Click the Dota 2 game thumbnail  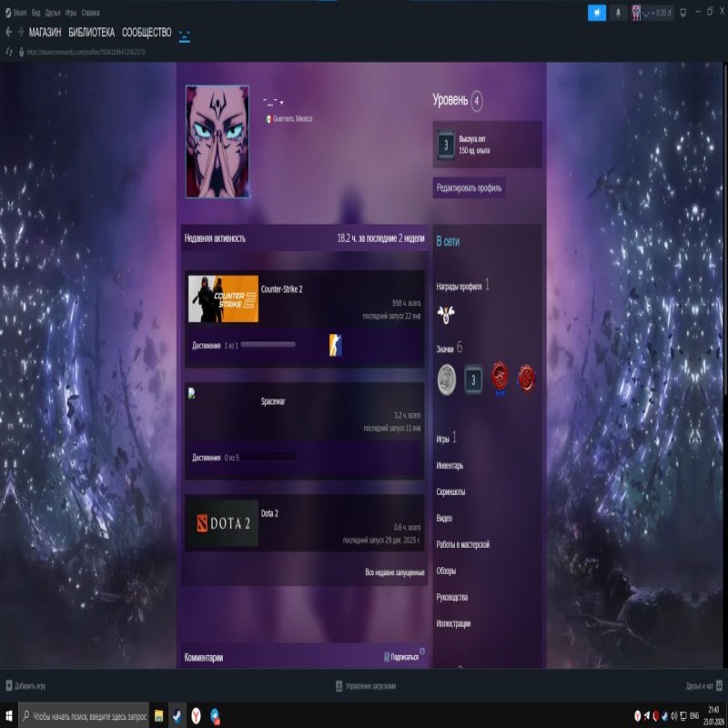222,522
